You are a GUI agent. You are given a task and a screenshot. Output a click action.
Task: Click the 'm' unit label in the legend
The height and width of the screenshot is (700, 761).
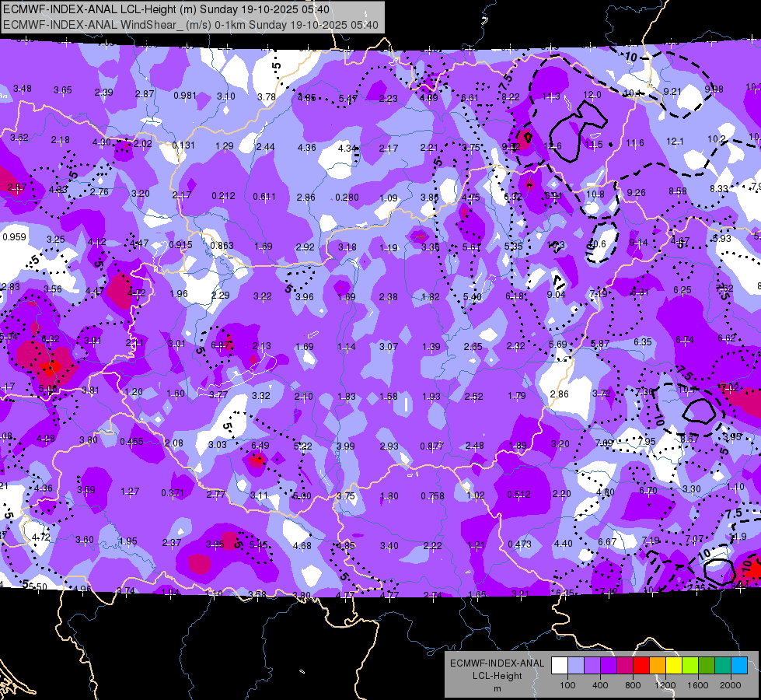tap(497, 689)
